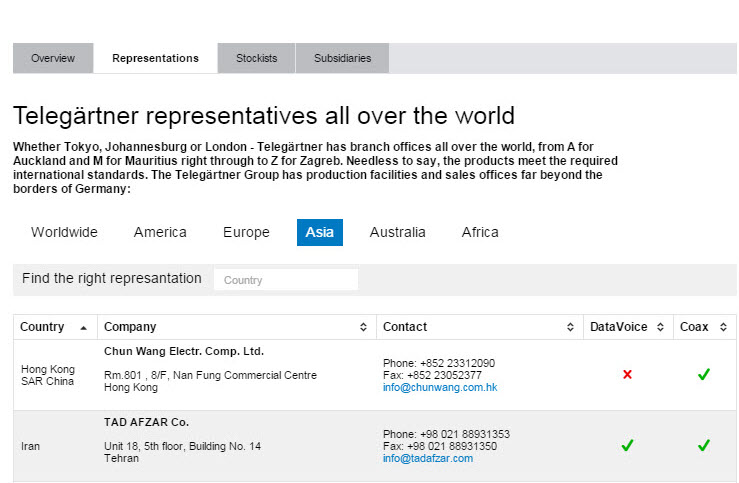The height and width of the screenshot is (483, 739).
Task: Click Hong Kong SAR China country cell
Action: [x=55, y=375]
